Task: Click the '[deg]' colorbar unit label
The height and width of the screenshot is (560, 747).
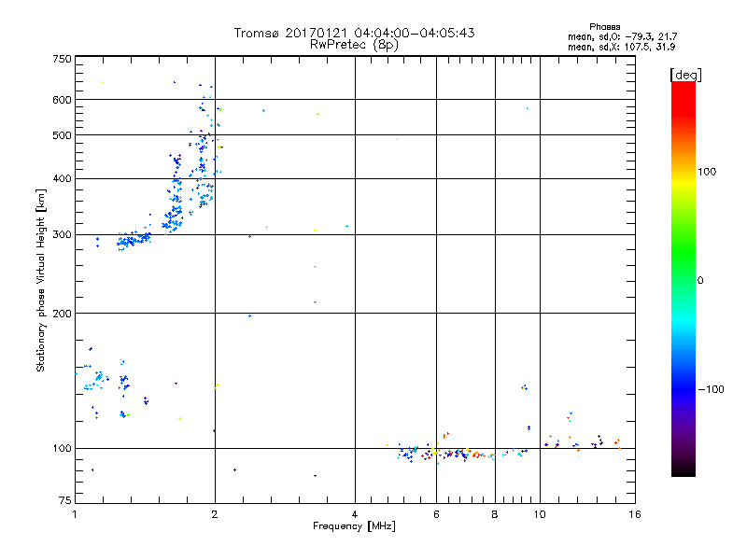Action: pos(685,75)
